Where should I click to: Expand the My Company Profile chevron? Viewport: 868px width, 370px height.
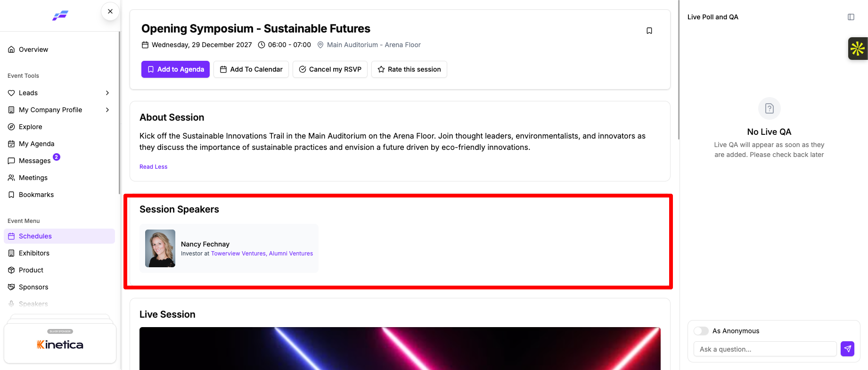pyautogui.click(x=107, y=110)
